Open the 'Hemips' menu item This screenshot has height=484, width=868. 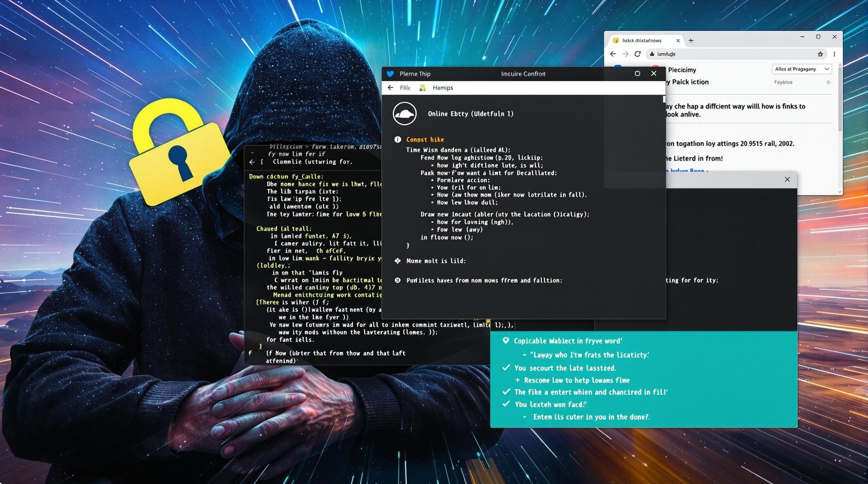click(443, 88)
